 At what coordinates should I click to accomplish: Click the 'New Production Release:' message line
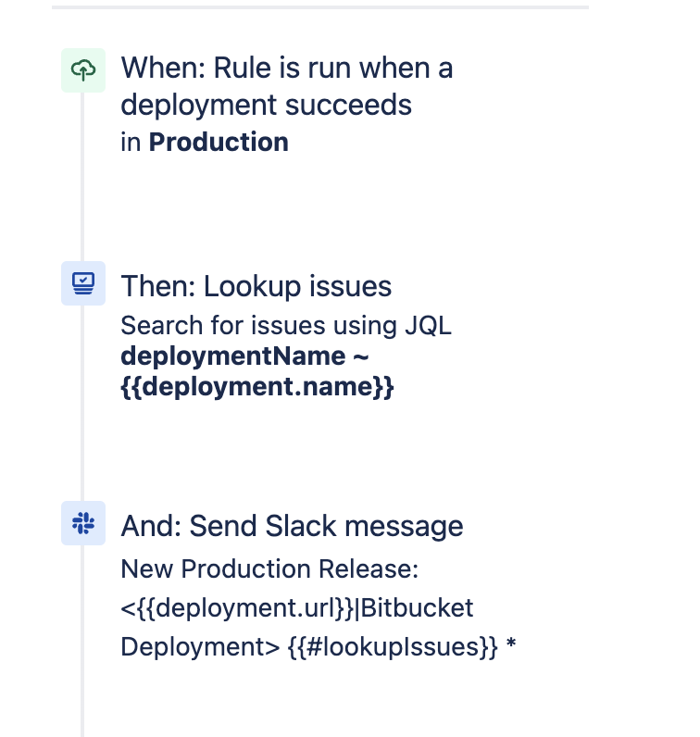pyautogui.click(x=269, y=568)
